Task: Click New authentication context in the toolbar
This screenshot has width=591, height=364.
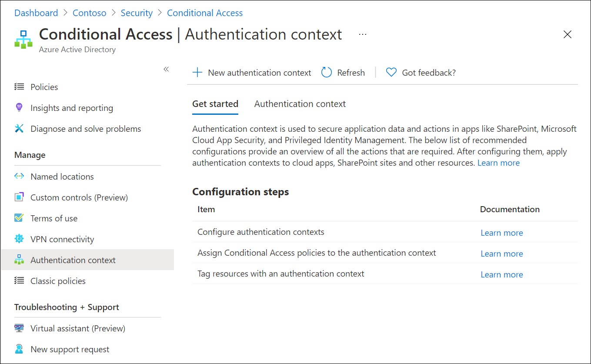Action: (251, 73)
